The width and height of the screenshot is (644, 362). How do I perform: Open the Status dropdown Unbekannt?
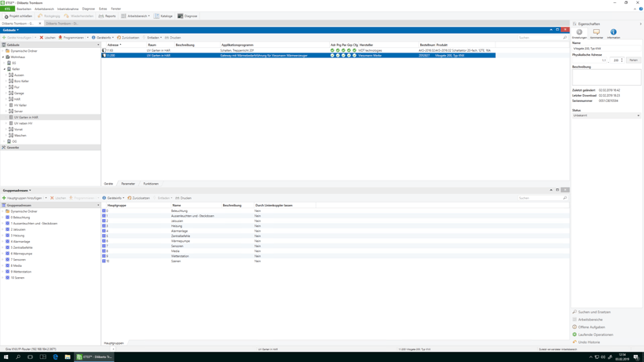point(606,115)
